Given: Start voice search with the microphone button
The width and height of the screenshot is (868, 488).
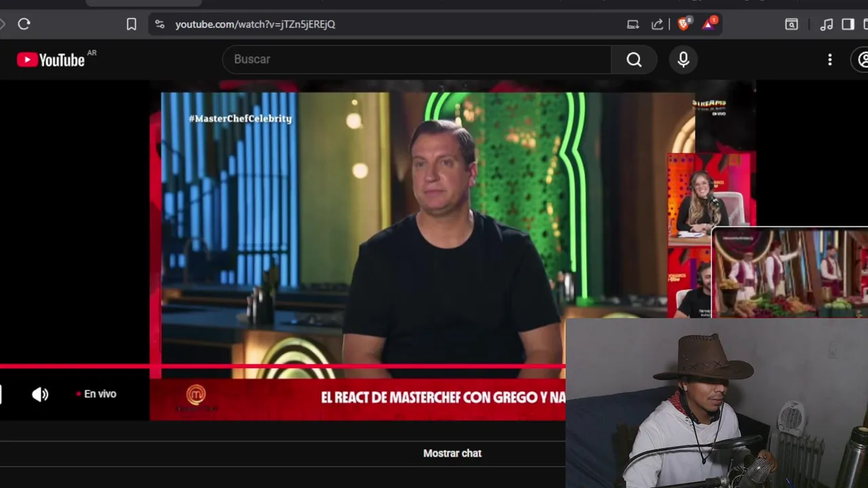Looking at the screenshot, I should click(684, 60).
